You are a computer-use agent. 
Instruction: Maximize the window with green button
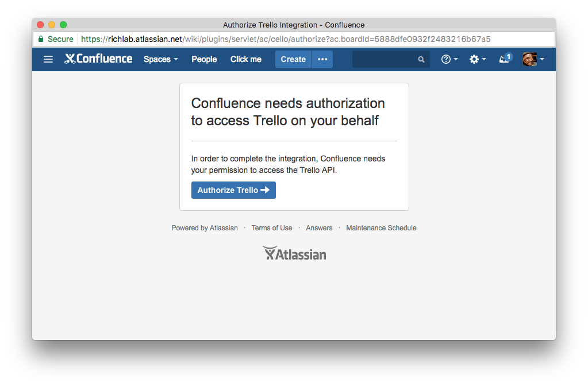click(63, 25)
